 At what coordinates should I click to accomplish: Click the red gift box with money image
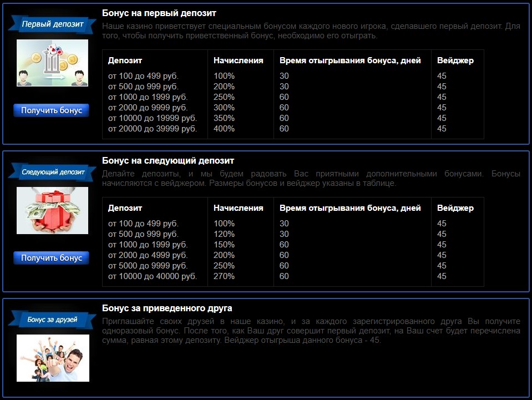pos(52,210)
